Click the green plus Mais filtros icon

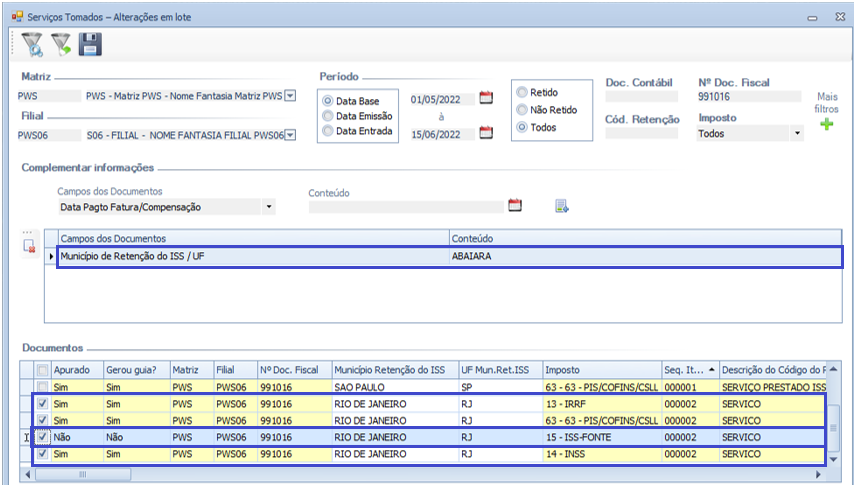click(x=826, y=125)
